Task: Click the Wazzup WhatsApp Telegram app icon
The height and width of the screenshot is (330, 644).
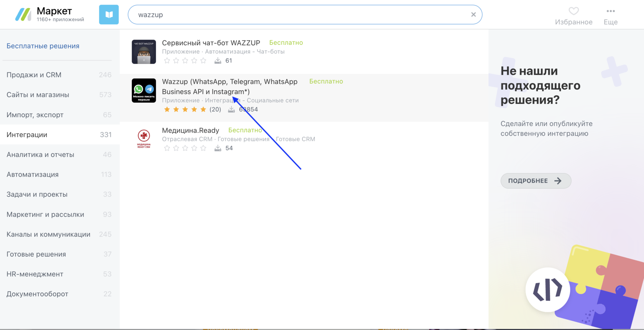Action: tap(144, 90)
